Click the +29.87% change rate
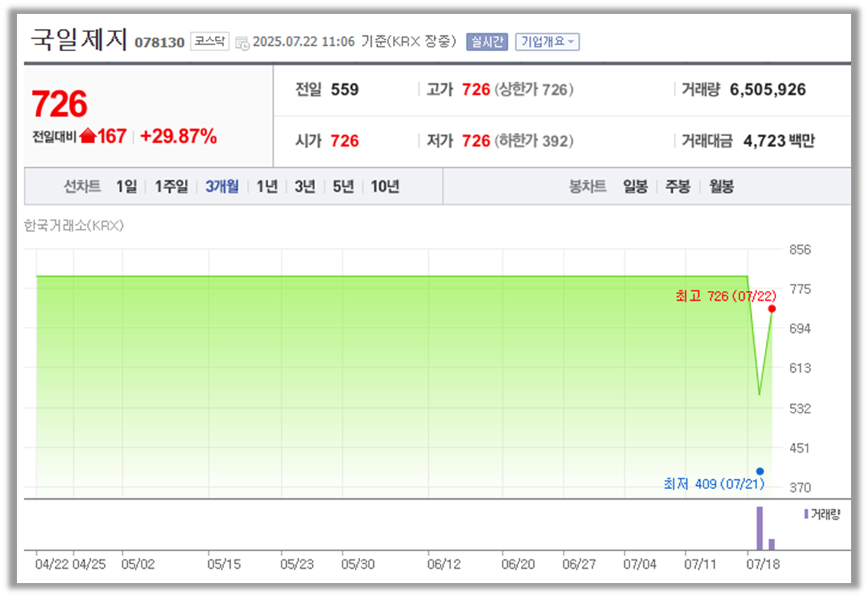 tap(178, 136)
